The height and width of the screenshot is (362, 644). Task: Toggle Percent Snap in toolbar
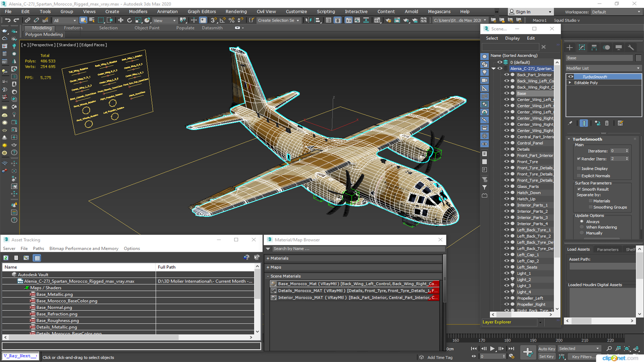pos(231,20)
